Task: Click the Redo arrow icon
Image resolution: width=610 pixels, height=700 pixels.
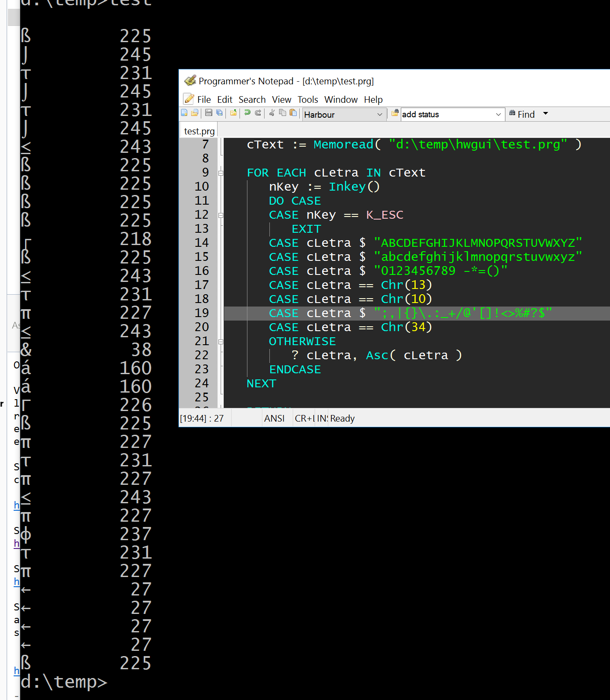Action: click(x=258, y=113)
